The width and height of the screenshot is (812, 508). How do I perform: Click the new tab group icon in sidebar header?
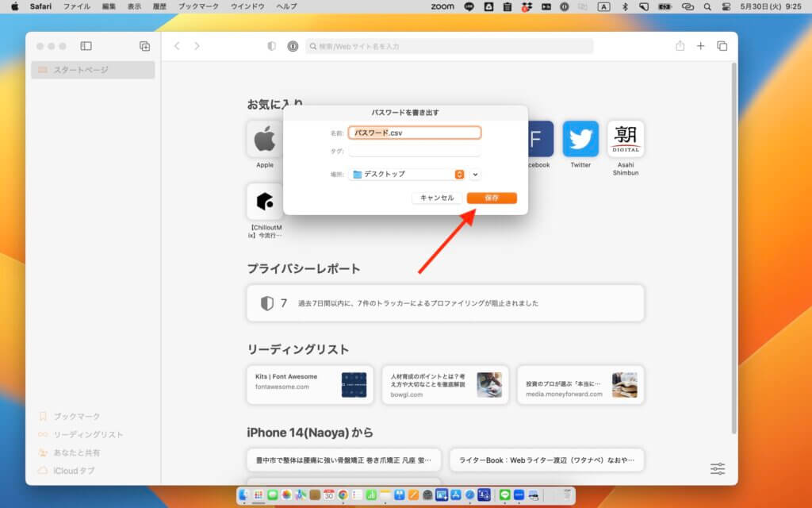pos(144,46)
